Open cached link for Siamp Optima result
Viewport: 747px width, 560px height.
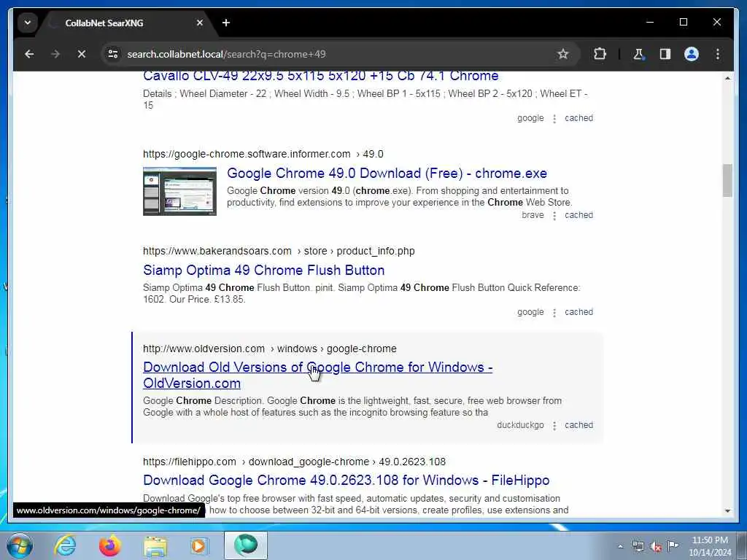click(x=578, y=312)
